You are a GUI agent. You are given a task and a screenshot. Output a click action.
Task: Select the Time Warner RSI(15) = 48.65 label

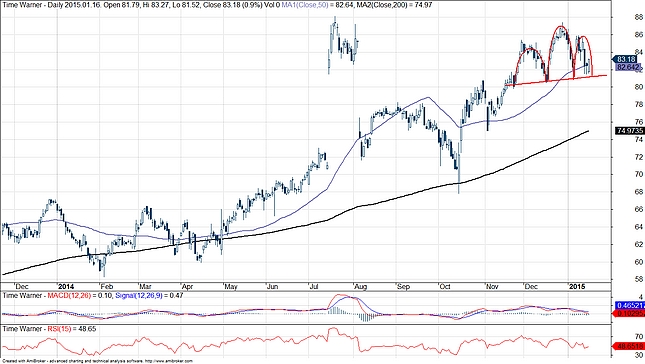point(49,329)
